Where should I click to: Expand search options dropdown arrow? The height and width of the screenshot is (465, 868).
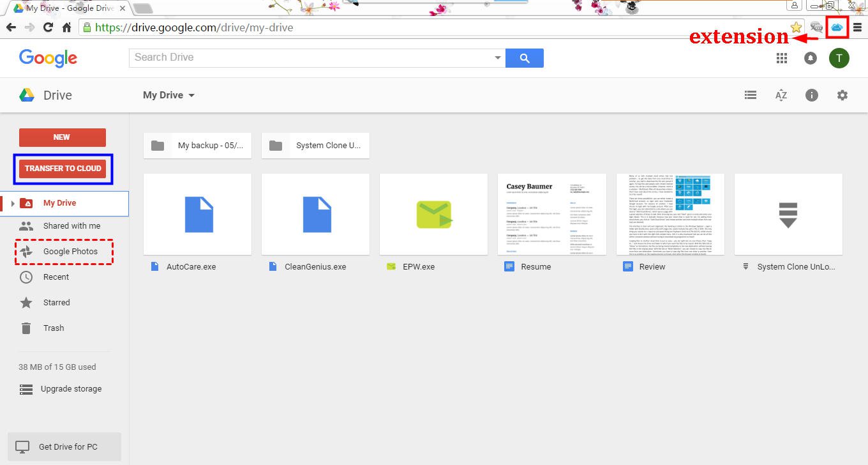(x=498, y=57)
